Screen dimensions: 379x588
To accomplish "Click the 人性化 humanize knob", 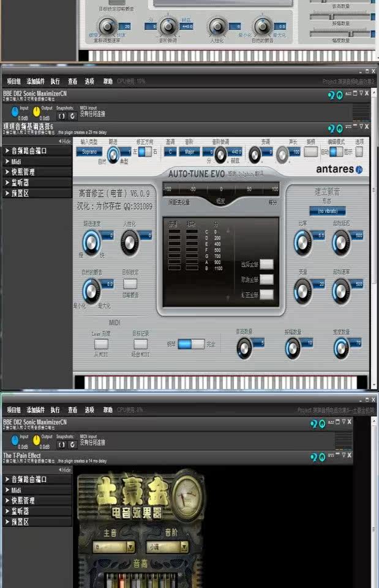I will pyautogui.click(x=130, y=243).
